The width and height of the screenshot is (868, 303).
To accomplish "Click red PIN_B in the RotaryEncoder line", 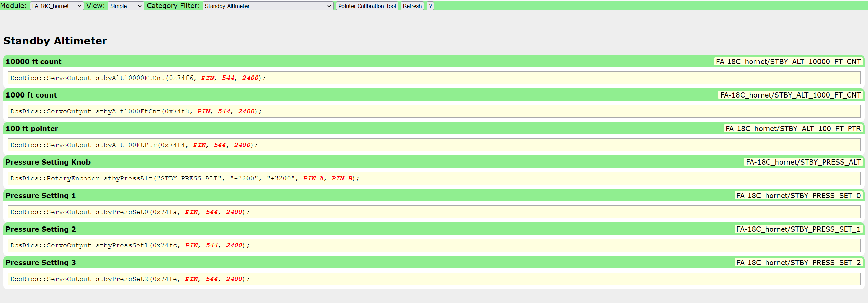I will [x=342, y=178].
